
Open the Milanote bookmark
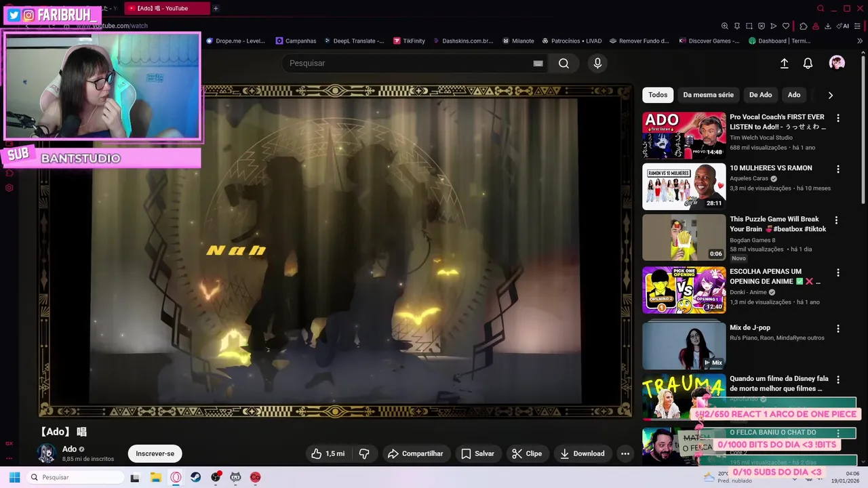[x=518, y=41]
